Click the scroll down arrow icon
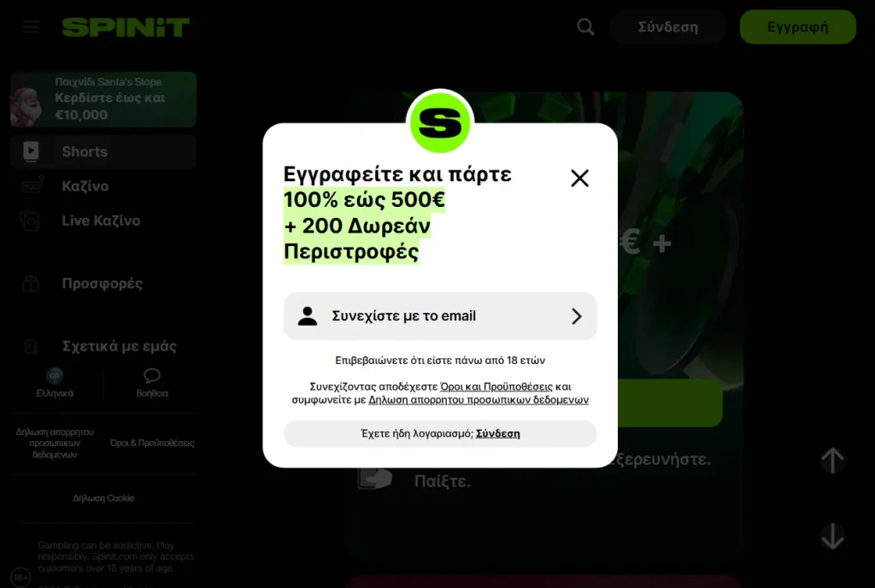 pyautogui.click(x=832, y=536)
